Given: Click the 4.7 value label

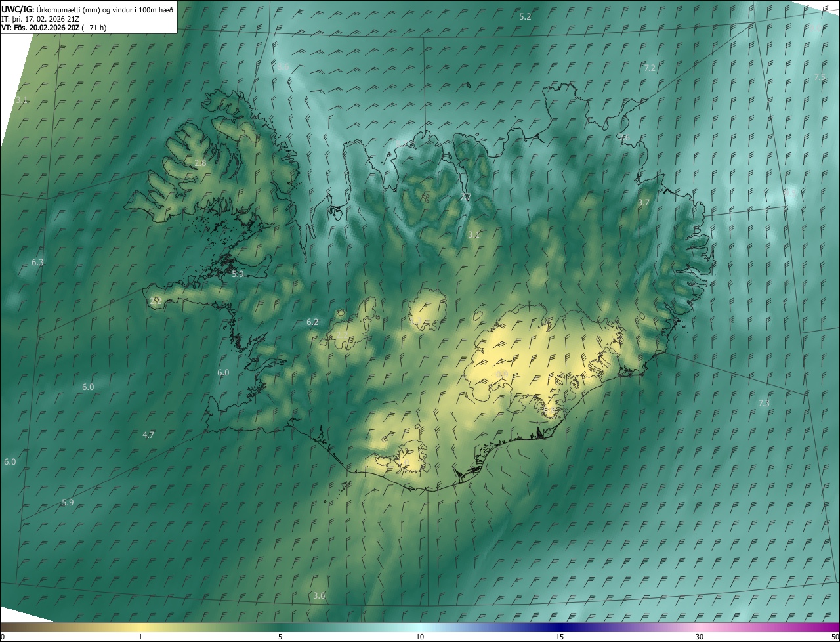Looking at the screenshot, I should tap(148, 435).
